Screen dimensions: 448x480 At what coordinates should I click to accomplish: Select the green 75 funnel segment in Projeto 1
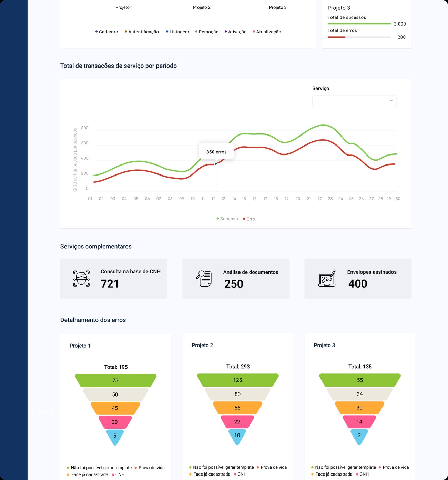115,380
